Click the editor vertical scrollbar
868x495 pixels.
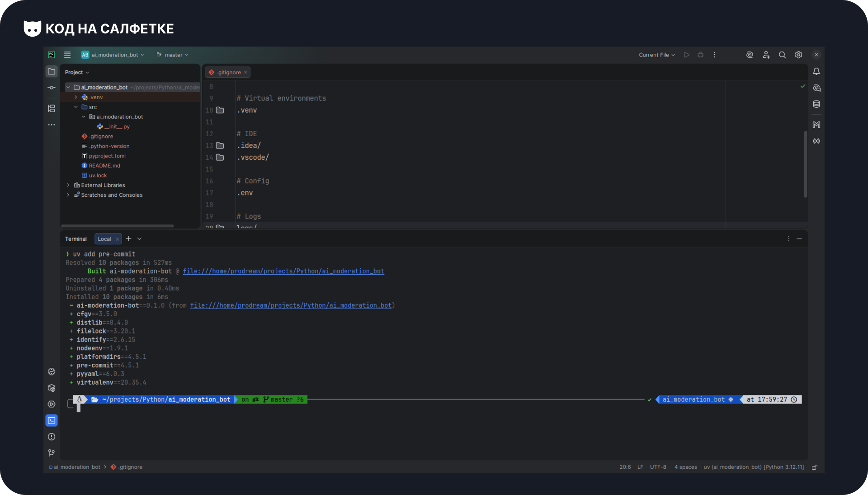pos(805,164)
